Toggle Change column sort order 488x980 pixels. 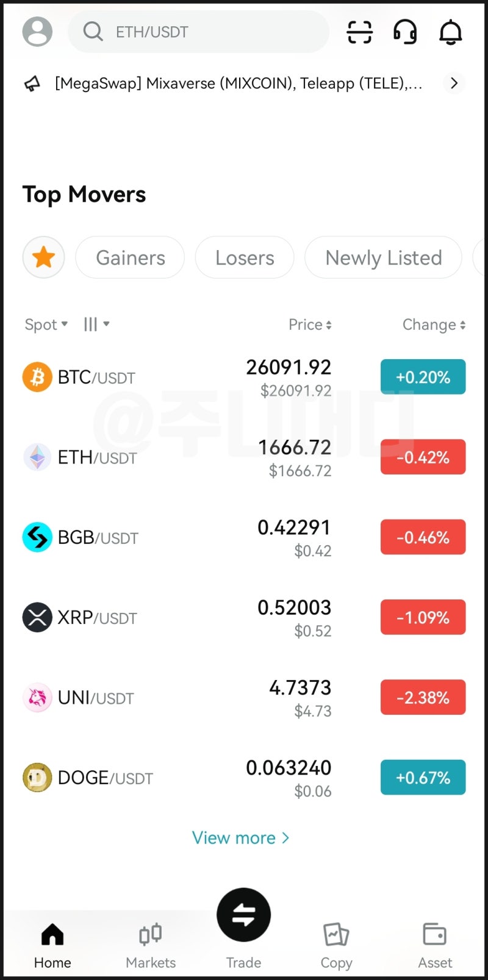point(434,324)
